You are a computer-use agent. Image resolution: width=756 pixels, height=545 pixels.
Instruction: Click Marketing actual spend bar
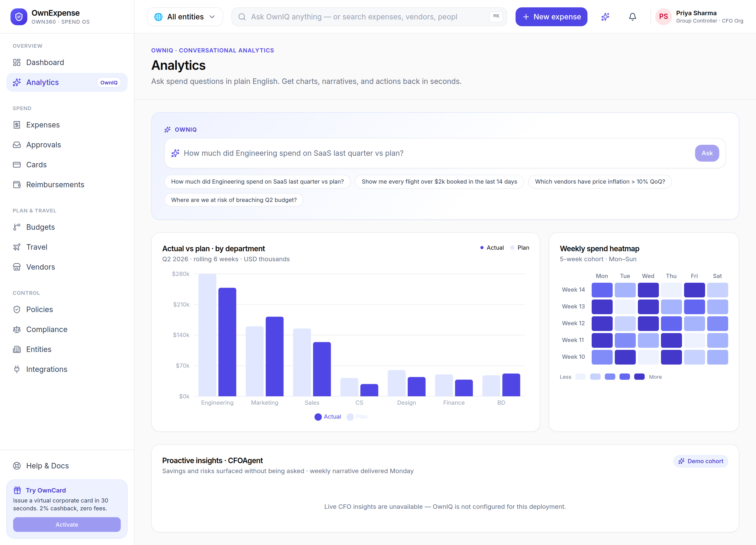tap(274, 356)
